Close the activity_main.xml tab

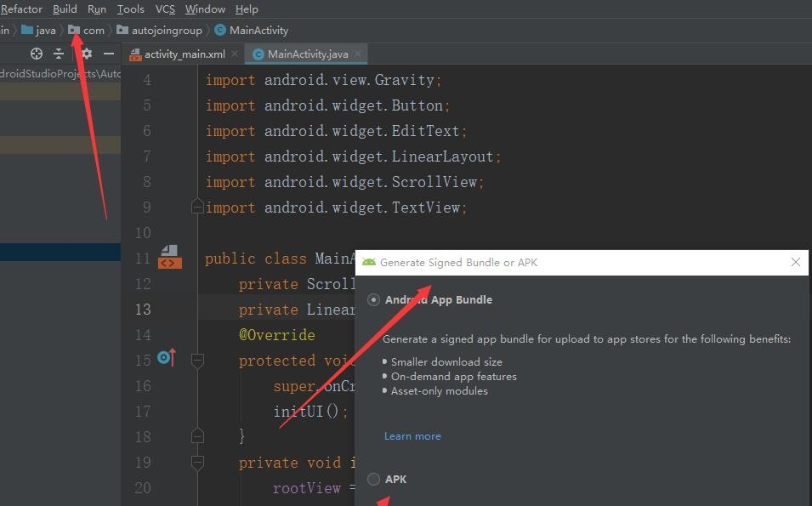[236, 54]
